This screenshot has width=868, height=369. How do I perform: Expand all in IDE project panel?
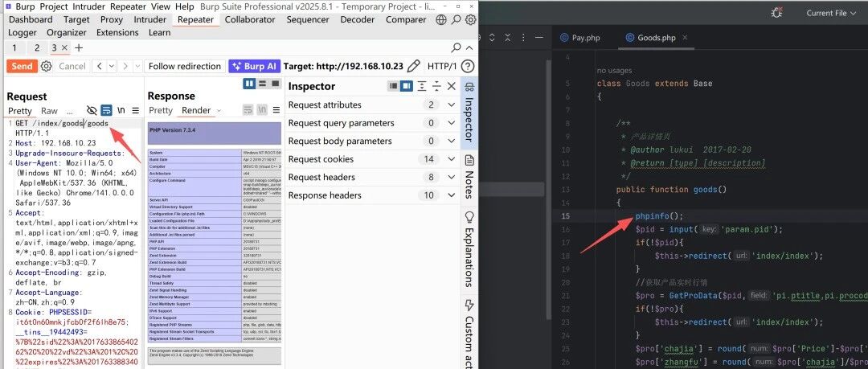pos(492,38)
